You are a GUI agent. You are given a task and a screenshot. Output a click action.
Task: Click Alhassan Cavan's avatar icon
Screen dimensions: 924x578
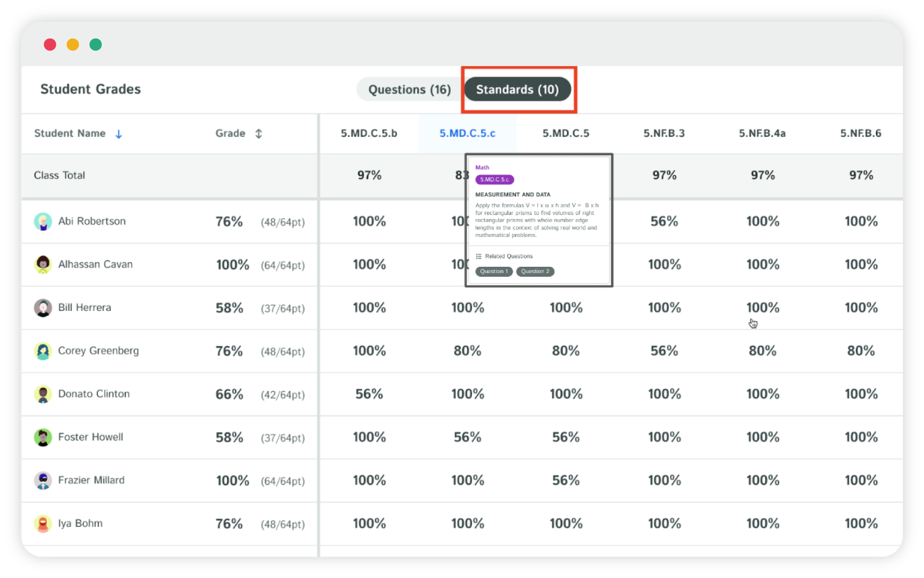[x=43, y=265]
